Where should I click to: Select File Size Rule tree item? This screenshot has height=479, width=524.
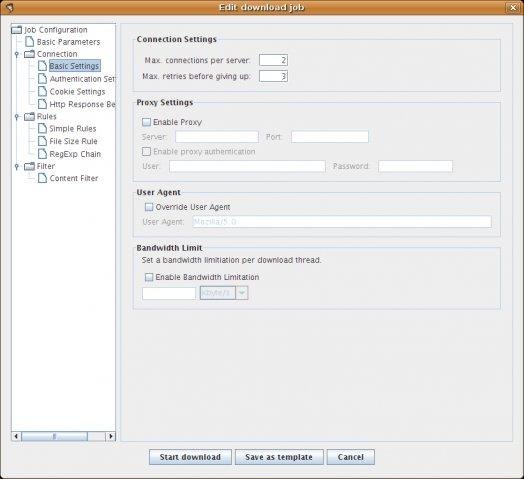point(74,141)
